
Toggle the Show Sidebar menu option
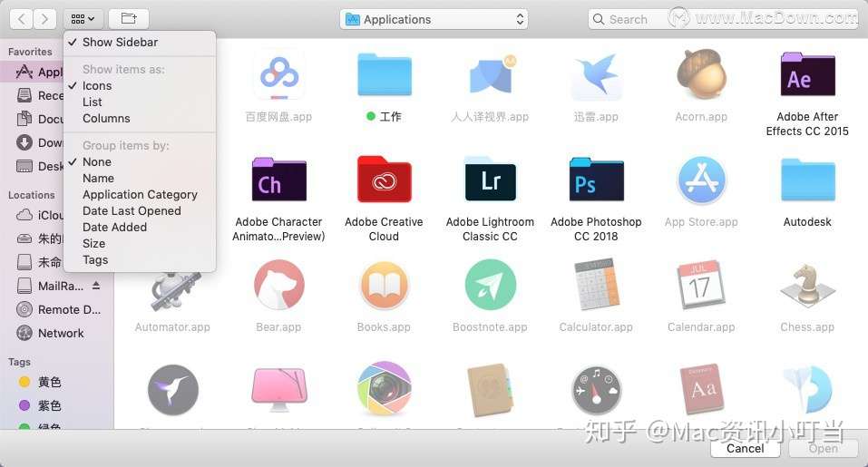coord(140,43)
